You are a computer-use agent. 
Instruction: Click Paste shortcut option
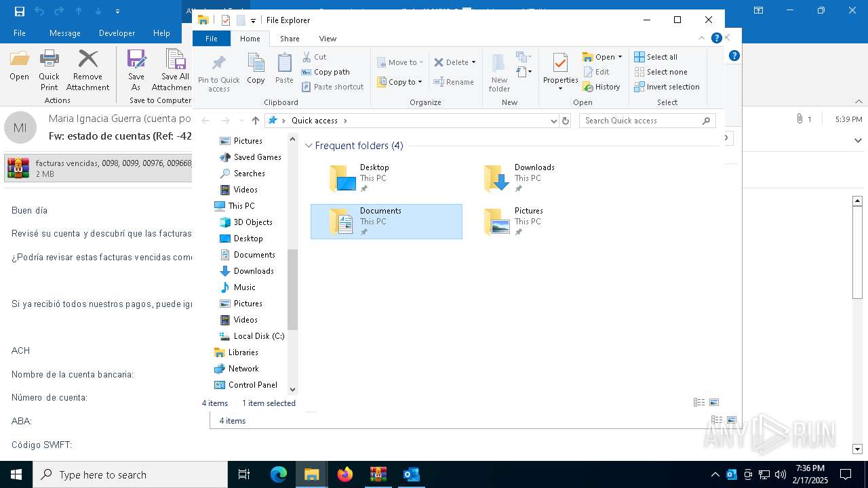tap(332, 87)
